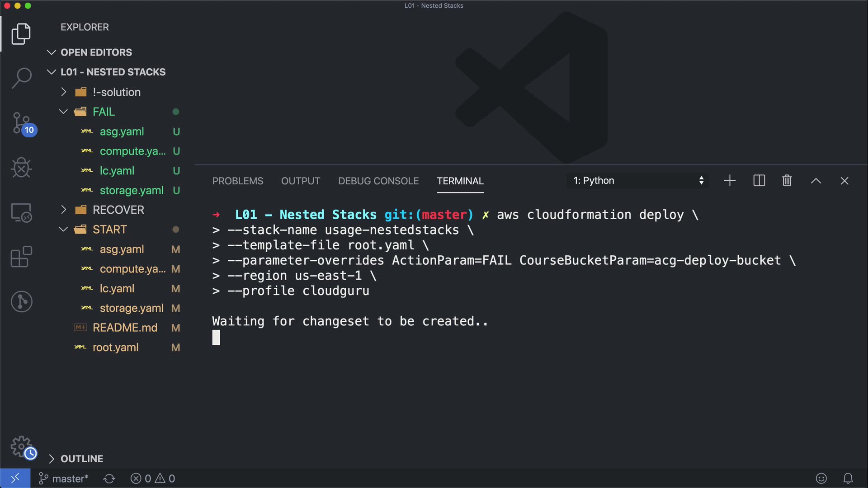Open the Remote Explorer icon
868x488 pixels.
tap(21, 212)
